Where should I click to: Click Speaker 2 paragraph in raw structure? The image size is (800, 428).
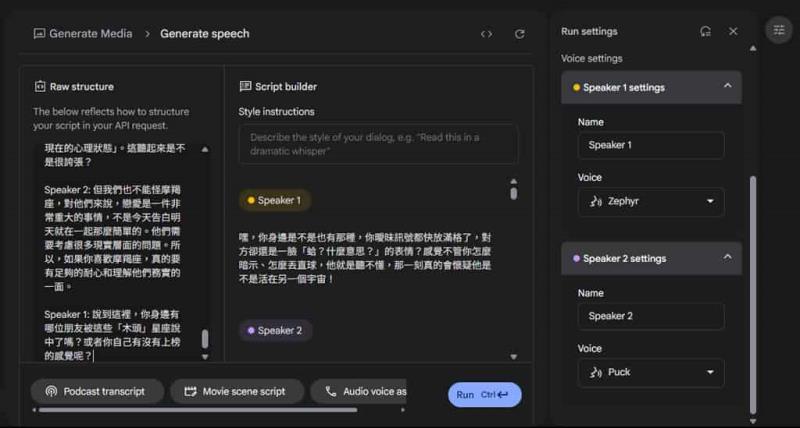(112, 238)
